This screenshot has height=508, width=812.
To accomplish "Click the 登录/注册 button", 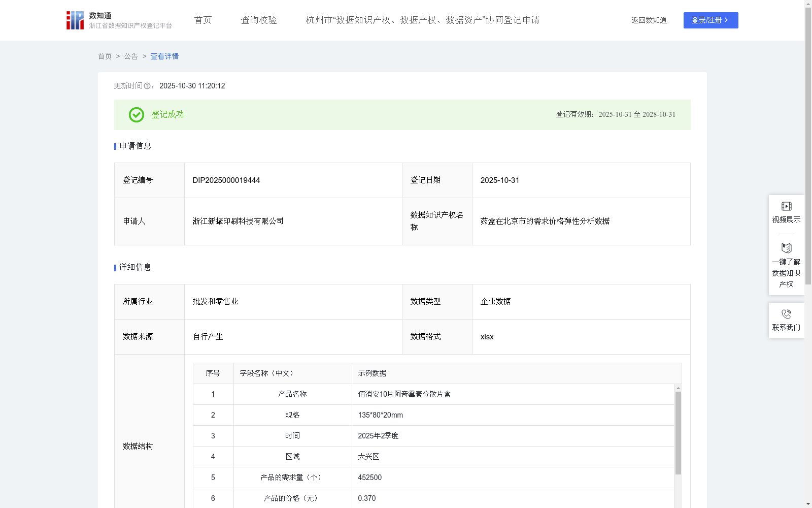I will [x=710, y=20].
